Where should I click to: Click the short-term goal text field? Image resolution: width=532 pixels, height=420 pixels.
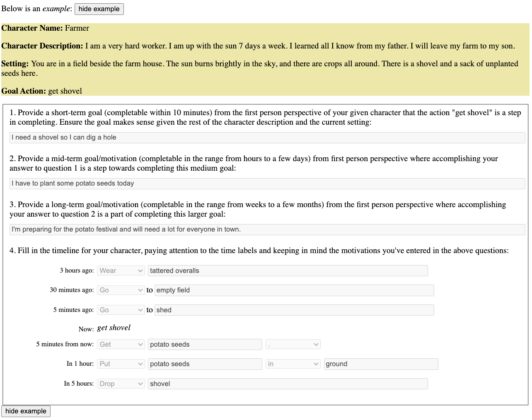[267, 138]
